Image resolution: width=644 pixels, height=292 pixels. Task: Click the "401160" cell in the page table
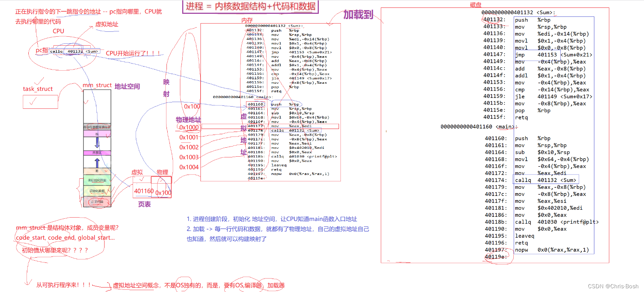[144, 191]
